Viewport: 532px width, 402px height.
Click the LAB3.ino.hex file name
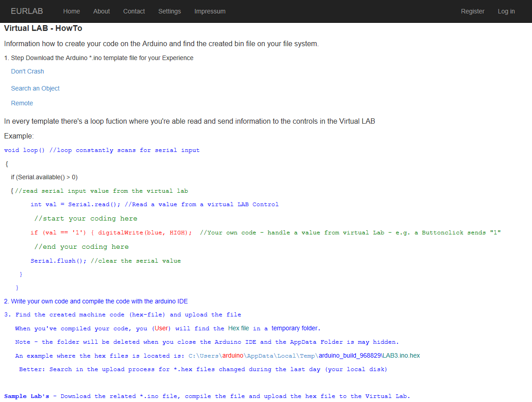[401, 355]
